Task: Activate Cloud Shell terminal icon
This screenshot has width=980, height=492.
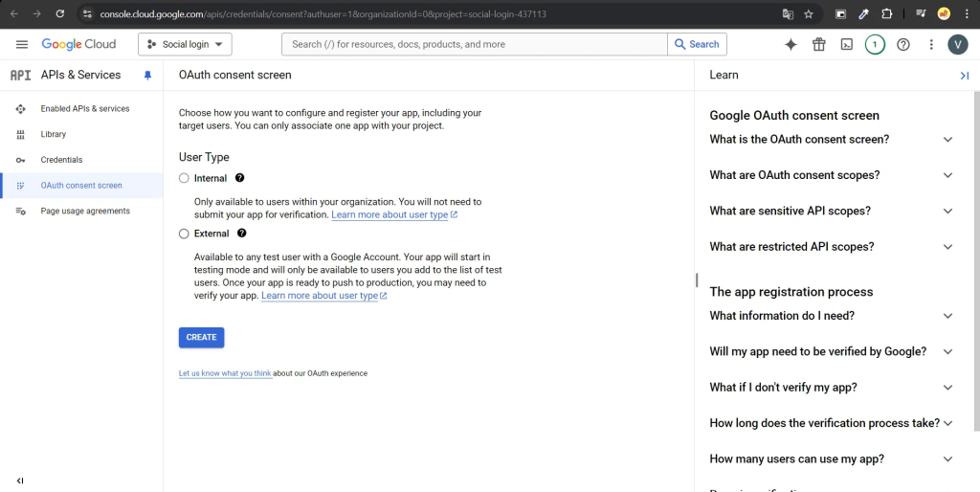Action: (846, 45)
